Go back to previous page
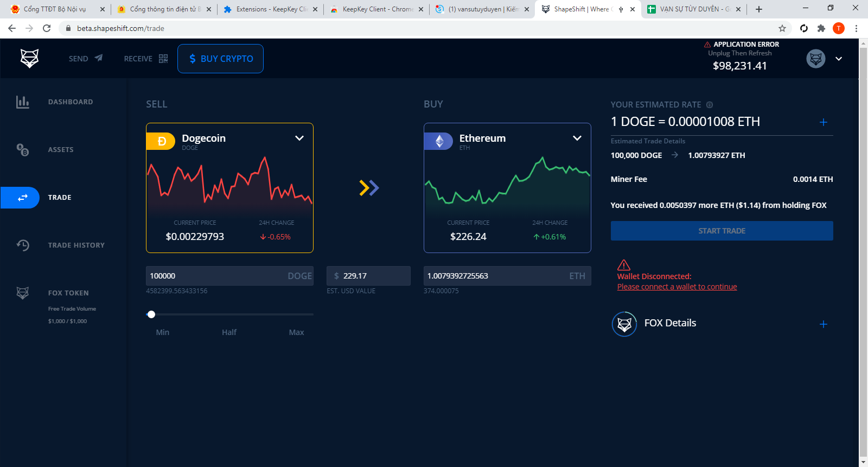This screenshot has height=467, width=868. click(x=12, y=28)
